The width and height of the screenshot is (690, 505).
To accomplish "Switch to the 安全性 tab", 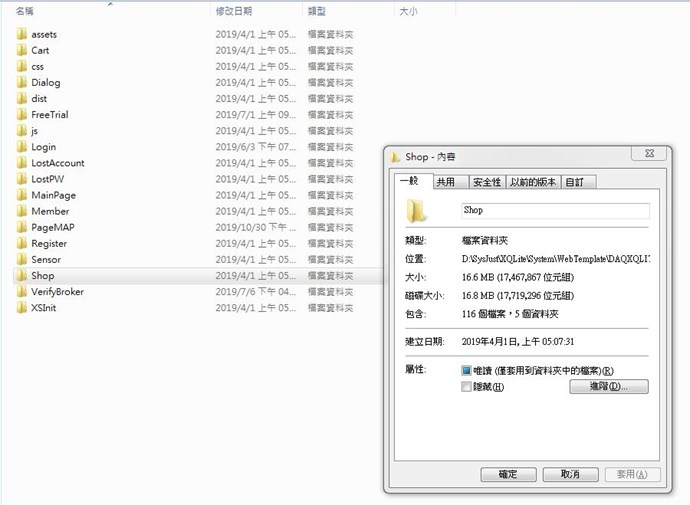I will click(488, 182).
